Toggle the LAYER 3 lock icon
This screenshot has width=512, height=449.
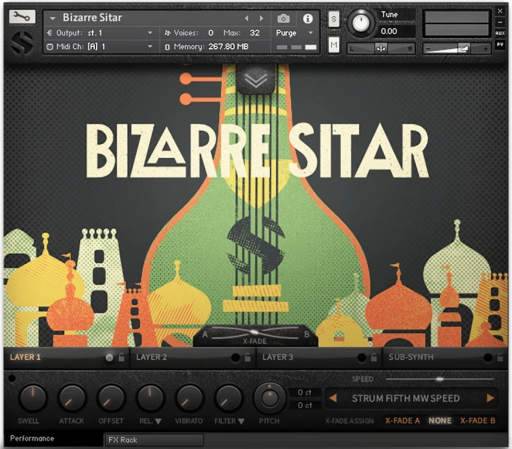374,357
